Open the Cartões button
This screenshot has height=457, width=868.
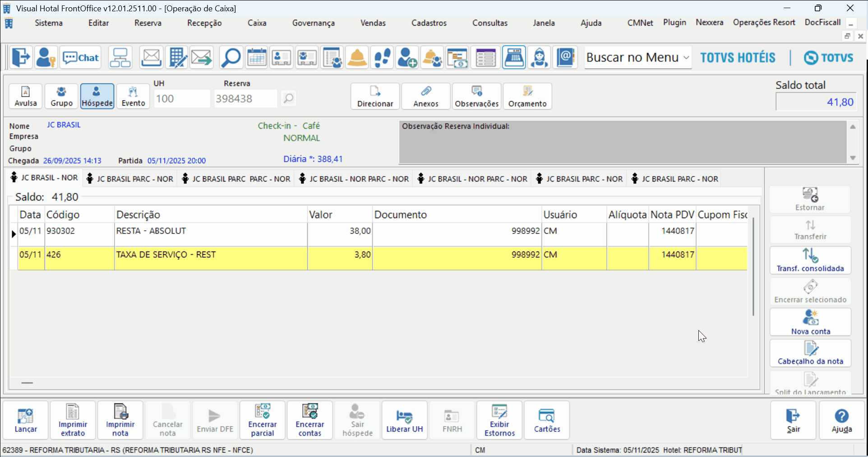pos(547,420)
